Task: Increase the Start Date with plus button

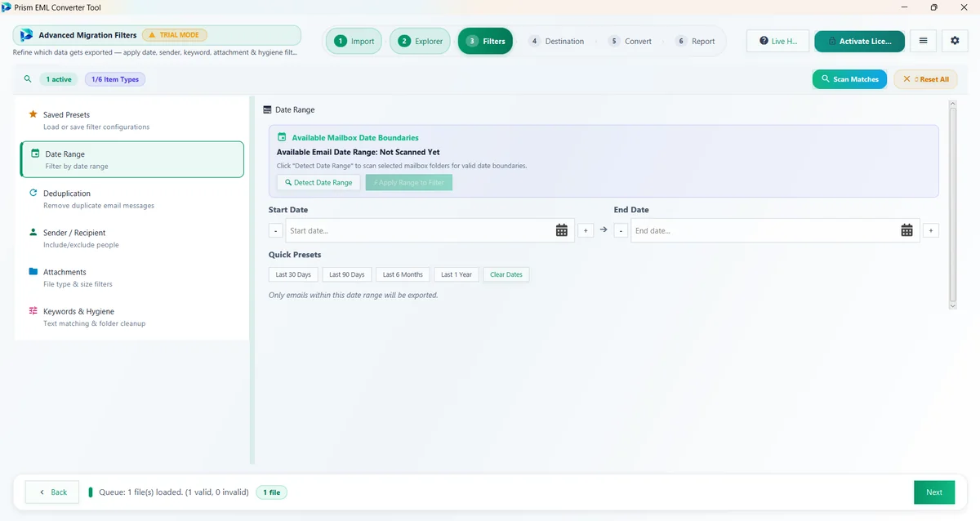Action: pos(586,231)
